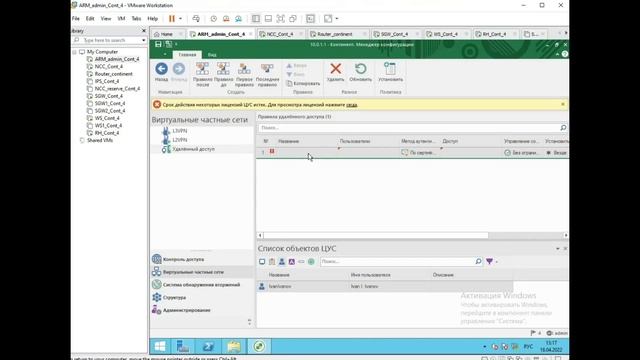Click the Forward navigation arrow in ribbon
This screenshot has height=360, width=640.
point(179,69)
